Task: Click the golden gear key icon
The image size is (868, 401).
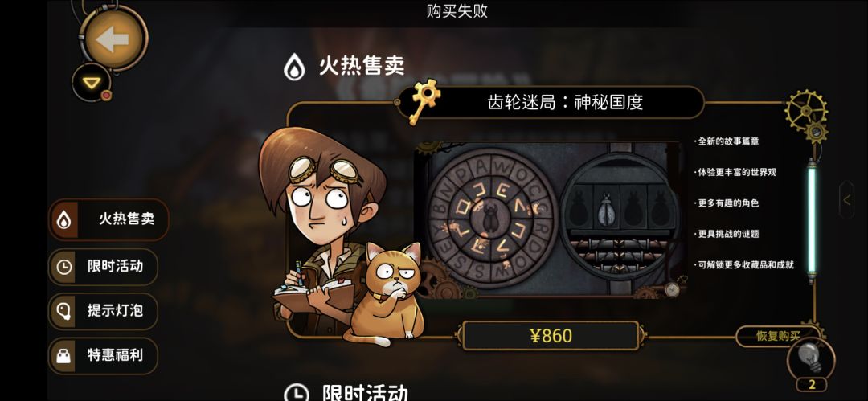Action: coord(424,101)
